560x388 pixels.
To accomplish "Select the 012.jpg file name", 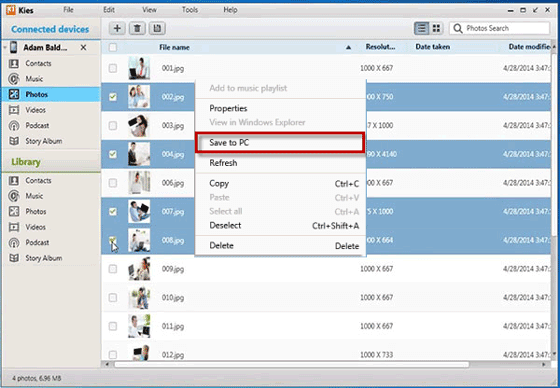I will (173, 355).
